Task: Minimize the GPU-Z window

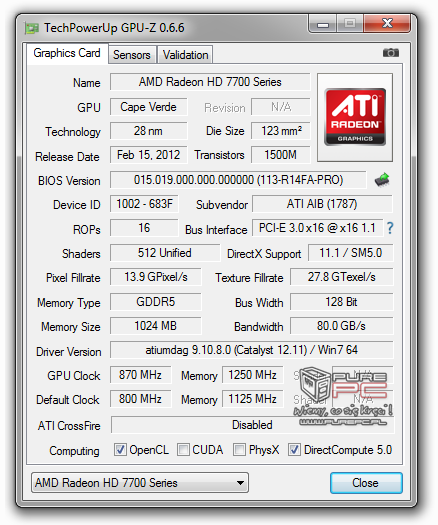Action: coord(323,24)
